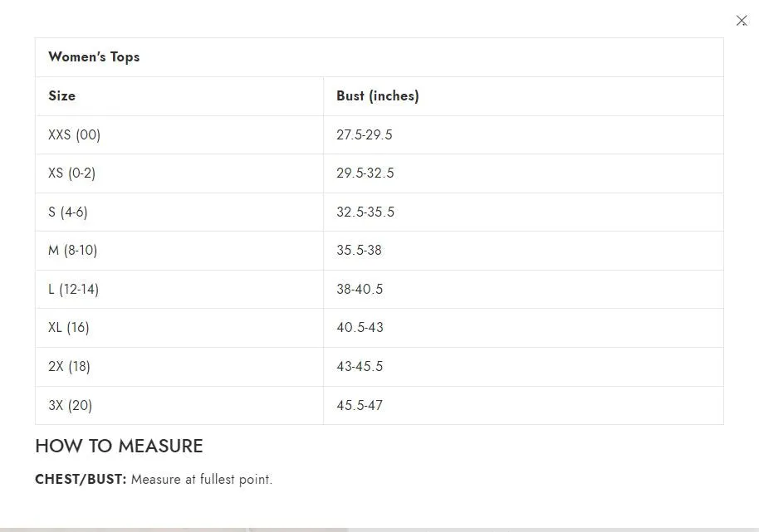Click the CHEST/BUST label text

[x=81, y=479]
